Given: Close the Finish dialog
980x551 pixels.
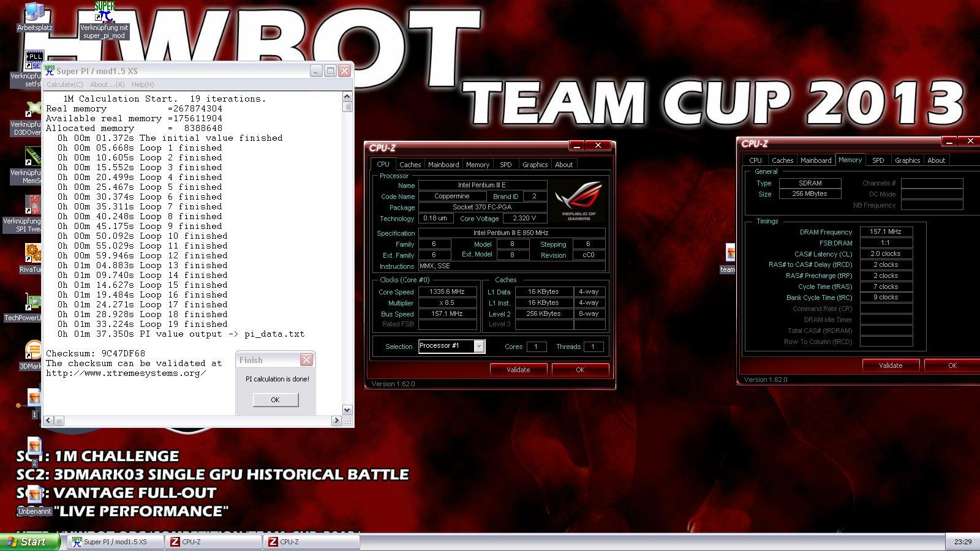Looking at the screenshot, I should tap(306, 359).
